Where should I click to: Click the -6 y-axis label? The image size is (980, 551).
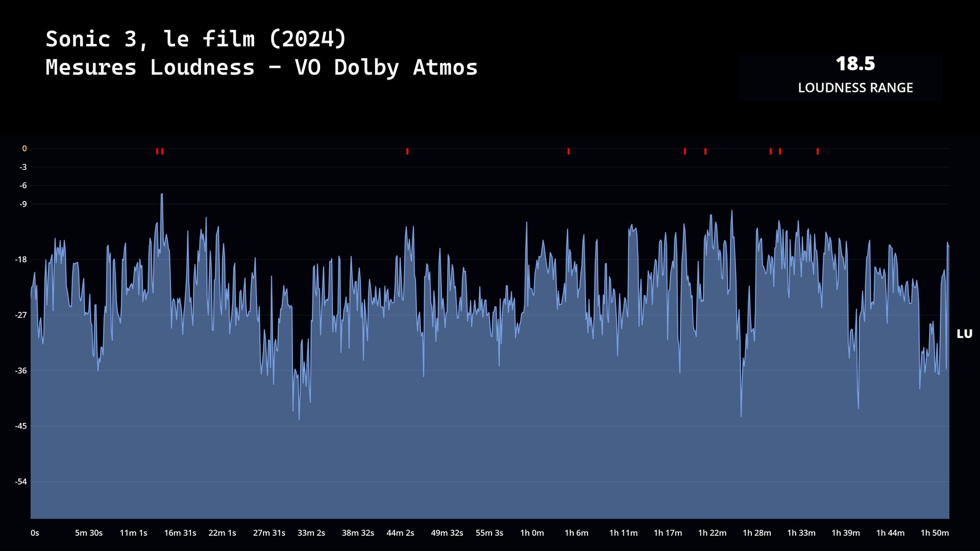click(x=23, y=185)
